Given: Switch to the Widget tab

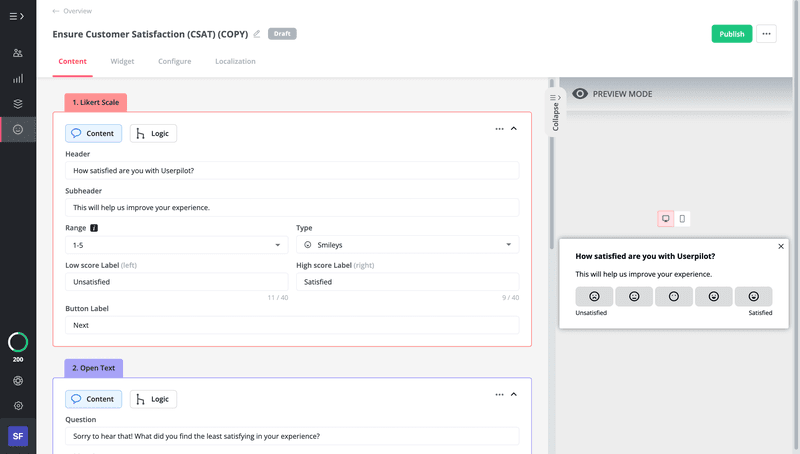Looking at the screenshot, I should (122, 61).
